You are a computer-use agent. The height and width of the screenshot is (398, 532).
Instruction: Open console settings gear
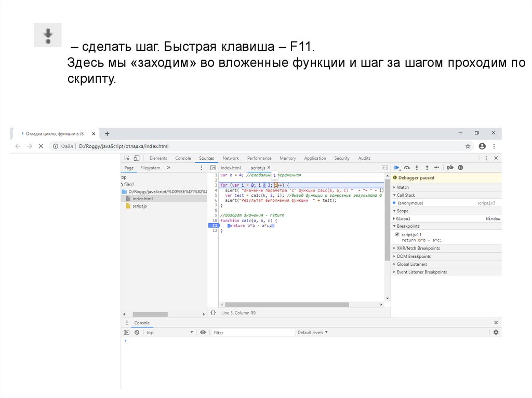[x=496, y=332]
